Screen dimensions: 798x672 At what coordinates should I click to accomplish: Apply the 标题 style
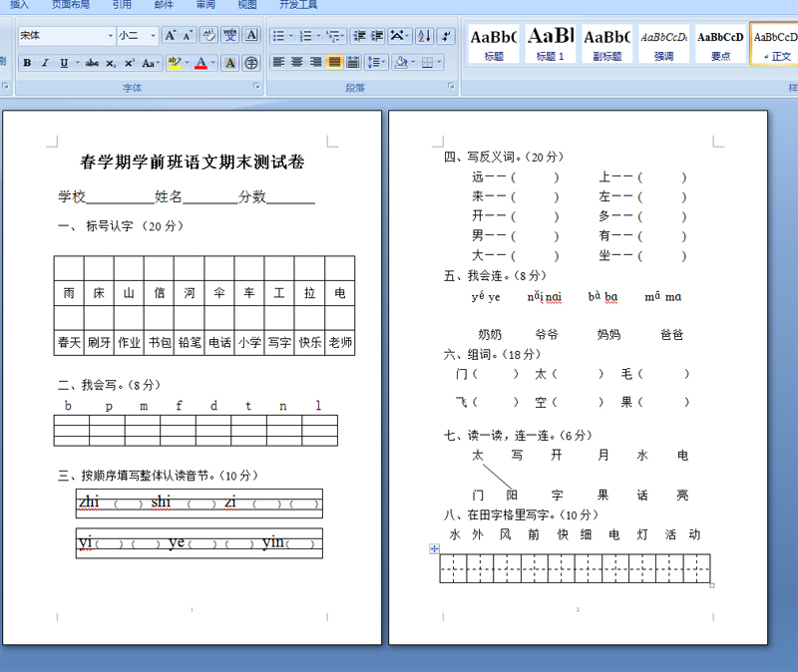(x=493, y=44)
